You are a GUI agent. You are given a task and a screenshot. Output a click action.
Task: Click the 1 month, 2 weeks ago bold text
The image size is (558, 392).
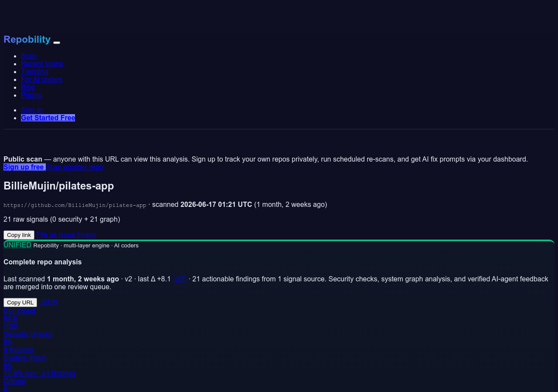pyautogui.click(x=83, y=279)
